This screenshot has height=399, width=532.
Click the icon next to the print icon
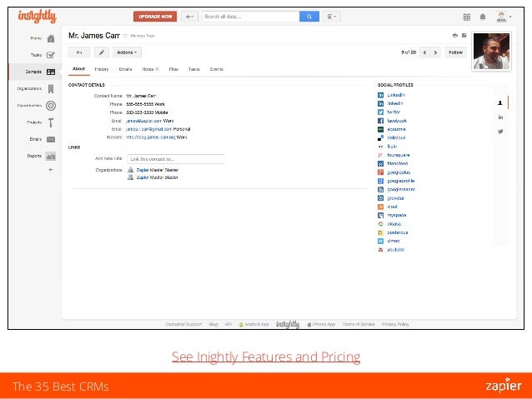pyautogui.click(x=464, y=35)
